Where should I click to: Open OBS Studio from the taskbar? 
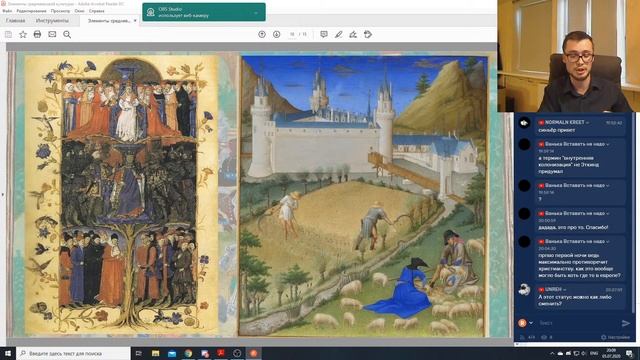237,353
